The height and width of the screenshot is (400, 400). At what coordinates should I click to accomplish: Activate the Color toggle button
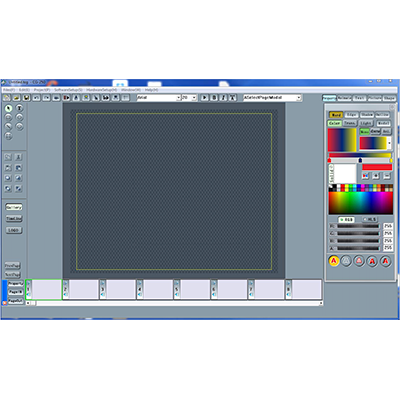[x=334, y=123]
